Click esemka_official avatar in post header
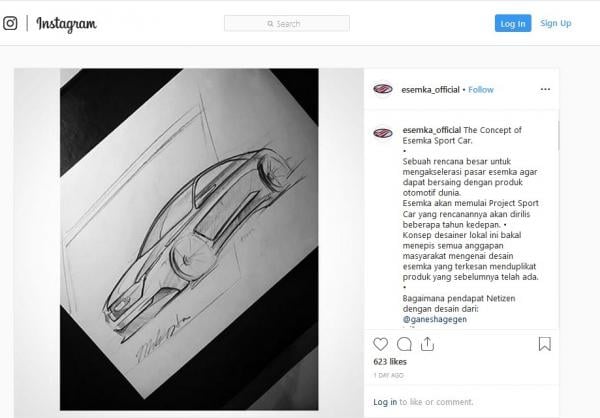This screenshot has width=600, height=418. 383,90
